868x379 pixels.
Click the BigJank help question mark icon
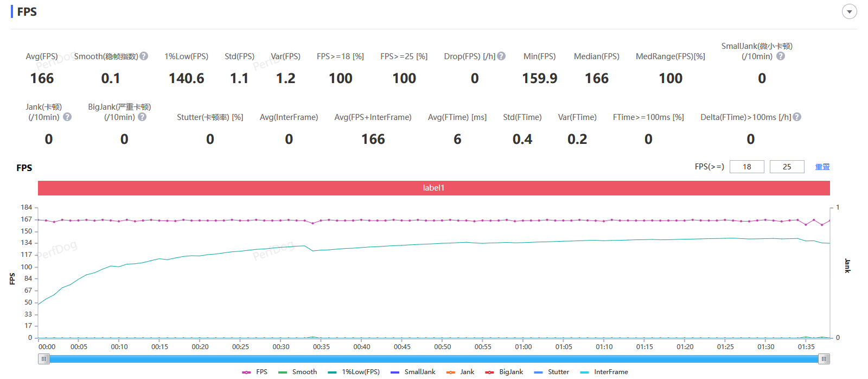point(142,117)
